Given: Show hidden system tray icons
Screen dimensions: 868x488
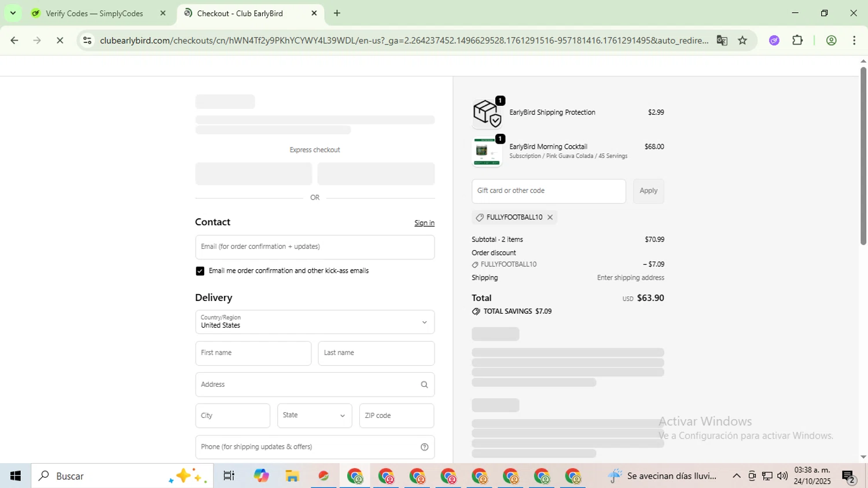Looking at the screenshot, I should coord(736,476).
